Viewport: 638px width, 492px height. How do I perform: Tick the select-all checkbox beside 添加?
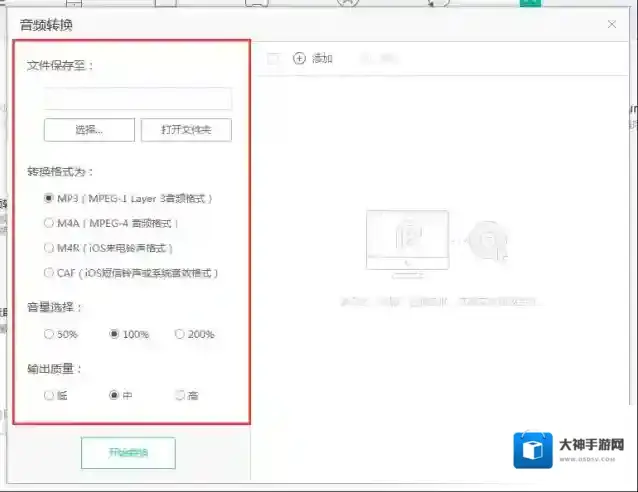click(273, 59)
